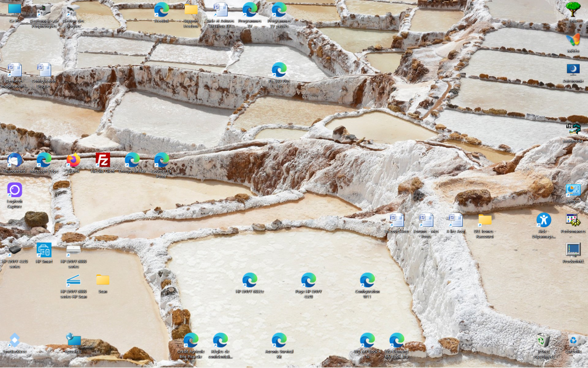
Task: Open the Multimédia shortcut icon
Action: pos(573,130)
